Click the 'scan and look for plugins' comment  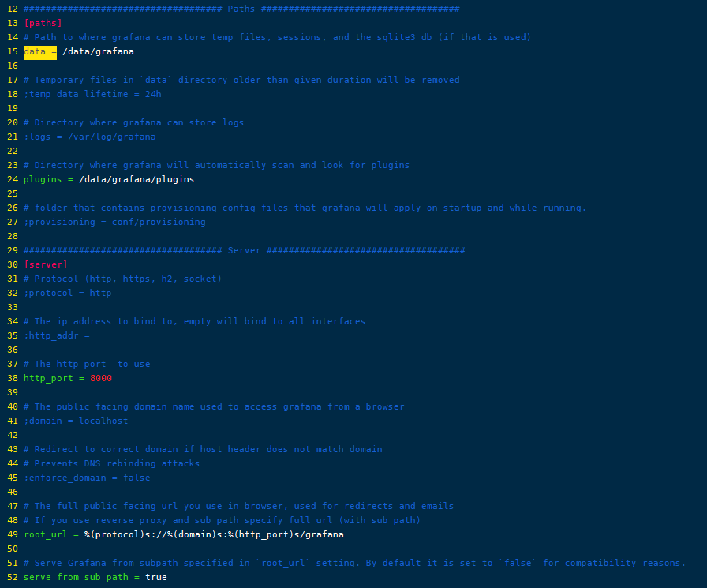click(216, 165)
